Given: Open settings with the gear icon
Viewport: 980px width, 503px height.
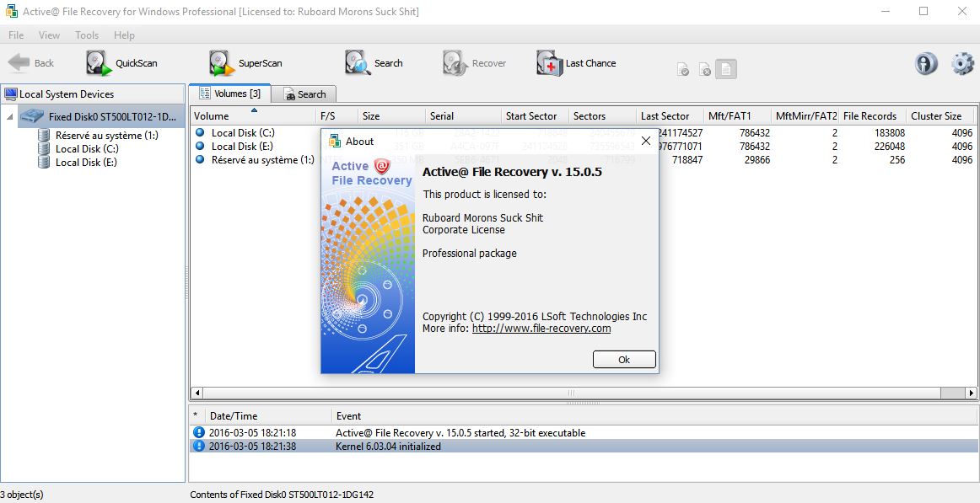Looking at the screenshot, I should 962,64.
